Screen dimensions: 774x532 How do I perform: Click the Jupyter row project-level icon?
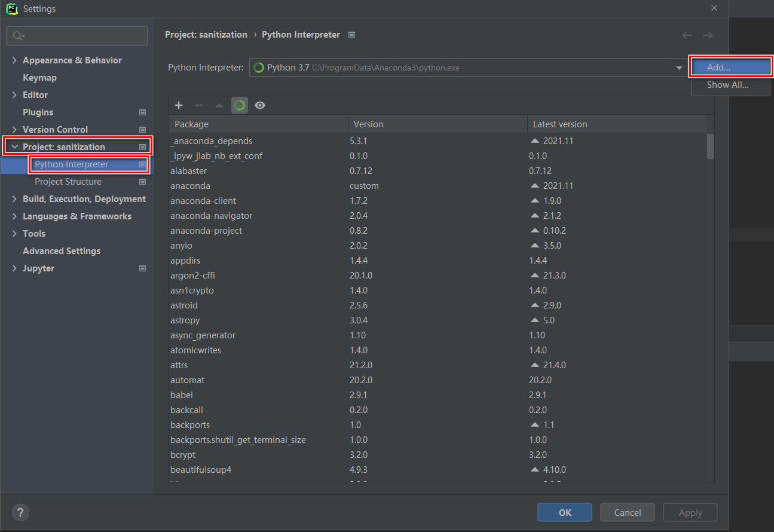143,268
